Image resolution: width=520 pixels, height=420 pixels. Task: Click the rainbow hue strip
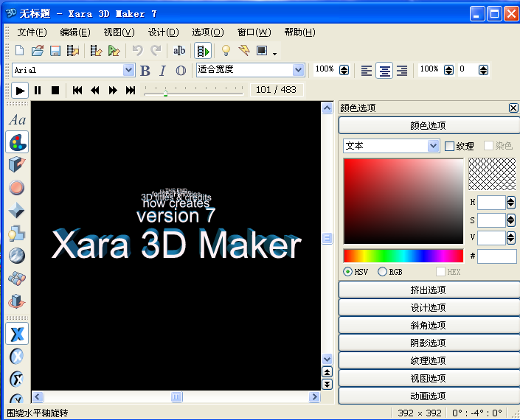pos(403,256)
